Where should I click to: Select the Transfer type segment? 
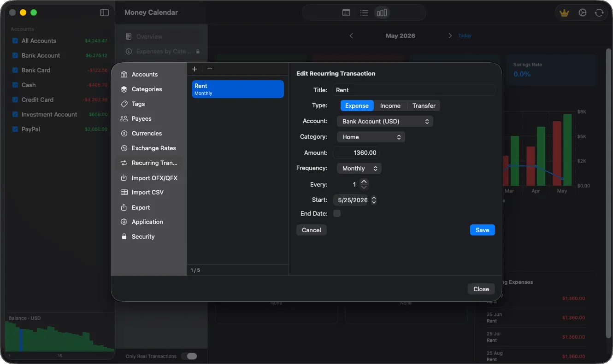click(x=424, y=106)
